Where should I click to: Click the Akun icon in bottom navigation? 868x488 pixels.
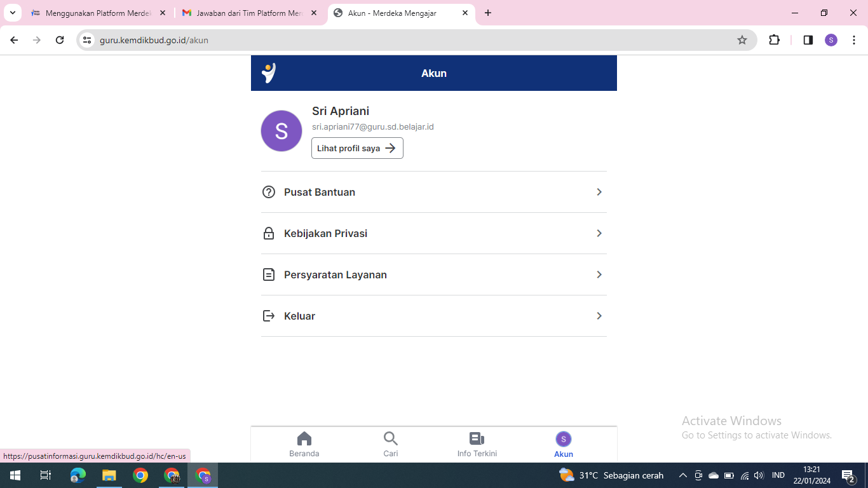[x=563, y=440]
